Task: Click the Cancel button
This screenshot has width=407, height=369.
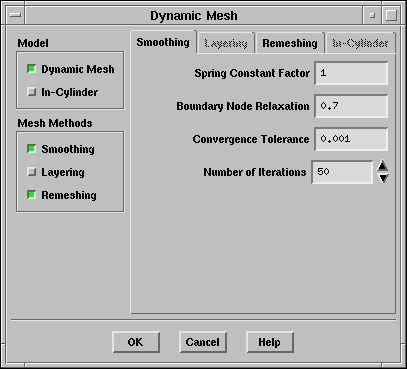Action: tap(203, 342)
